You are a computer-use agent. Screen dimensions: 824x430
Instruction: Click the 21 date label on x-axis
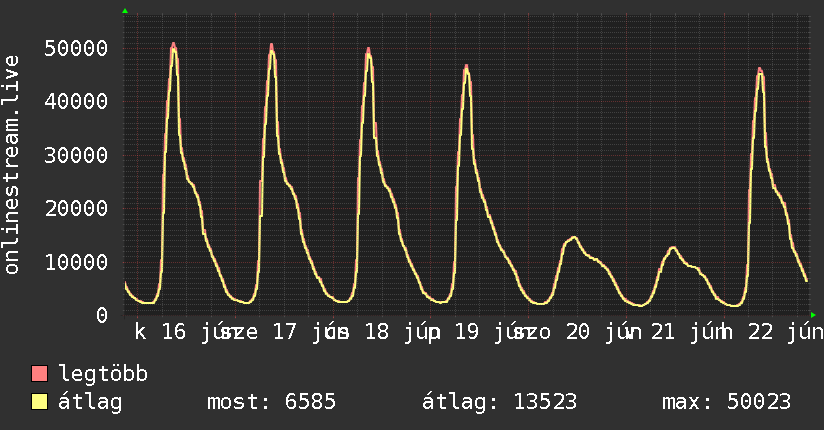pyautogui.click(x=663, y=332)
